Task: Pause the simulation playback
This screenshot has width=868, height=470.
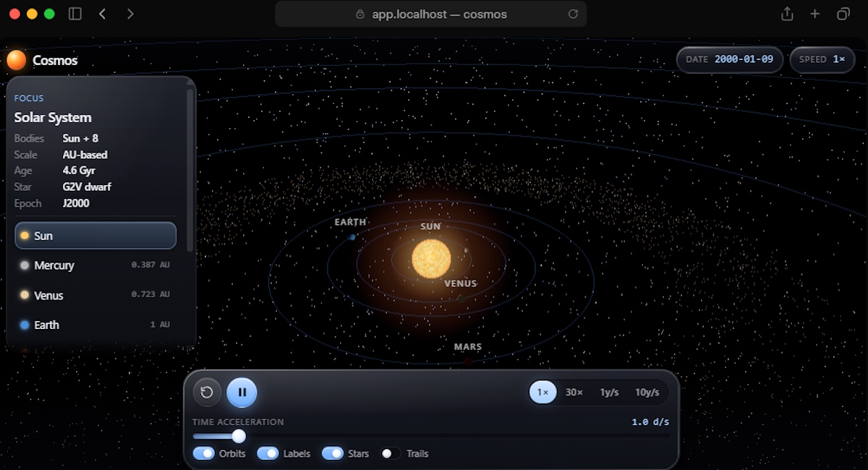Action: tap(242, 392)
